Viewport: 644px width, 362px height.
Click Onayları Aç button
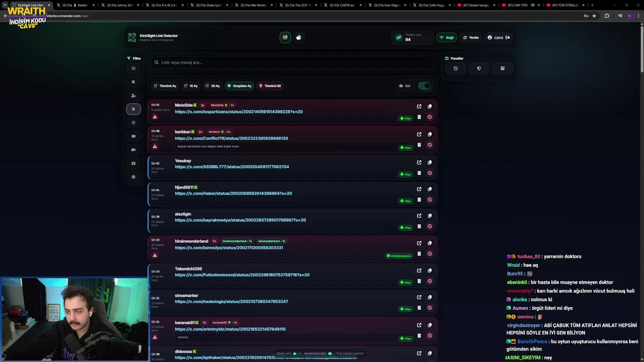pyautogui.click(x=239, y=86)
